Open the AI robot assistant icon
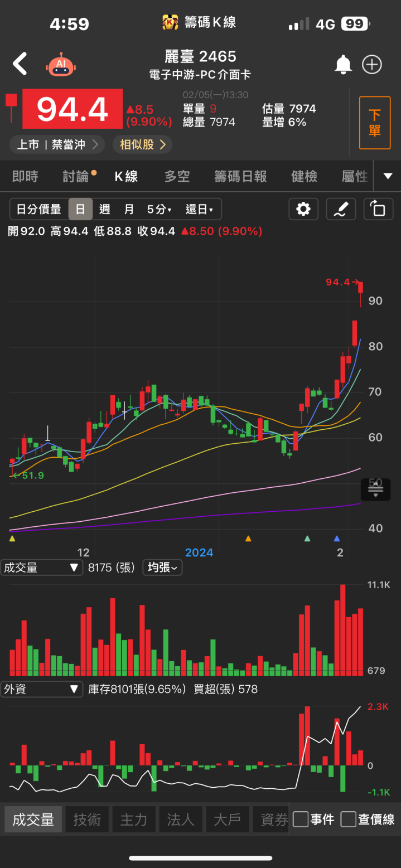The height and width of the screenshot is (868, 401). click(61, 64)
